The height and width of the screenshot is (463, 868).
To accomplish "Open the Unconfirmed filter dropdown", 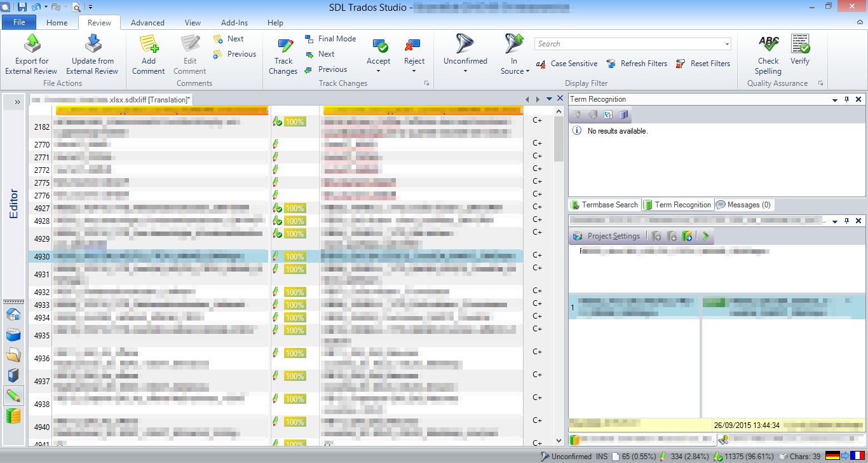I will point(465,71).
